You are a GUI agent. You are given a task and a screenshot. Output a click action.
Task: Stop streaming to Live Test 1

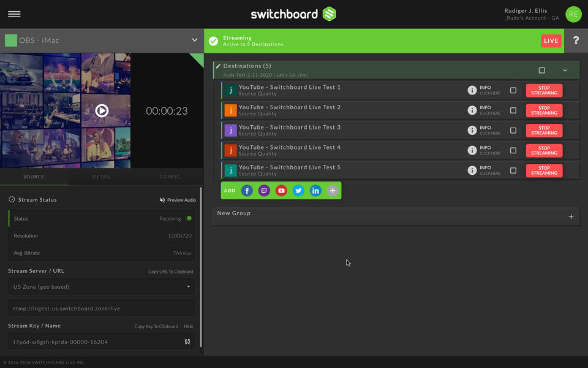(x=544, y=91)
